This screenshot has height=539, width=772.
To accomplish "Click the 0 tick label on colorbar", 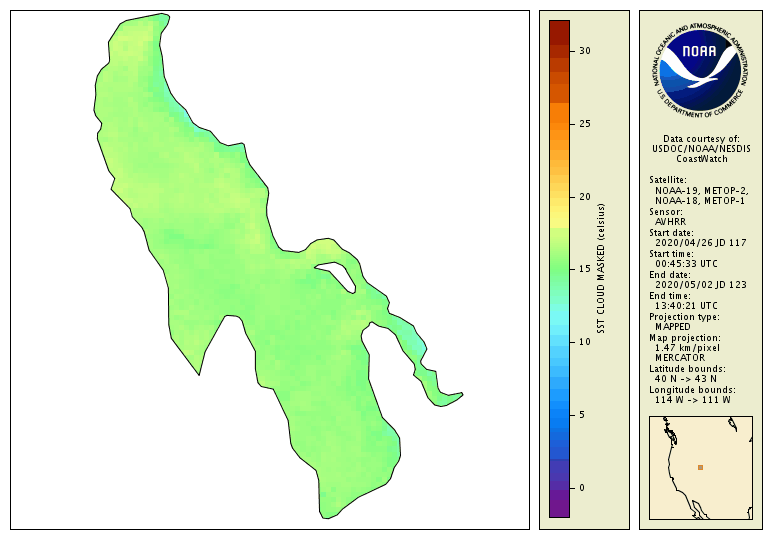I will point(582,488).
